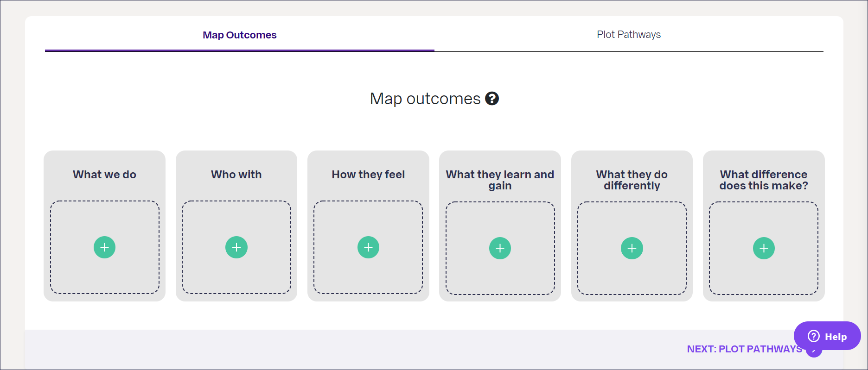The image size is (868, 370).
Task: Add an item under Who with
Action: click(236, 247)
